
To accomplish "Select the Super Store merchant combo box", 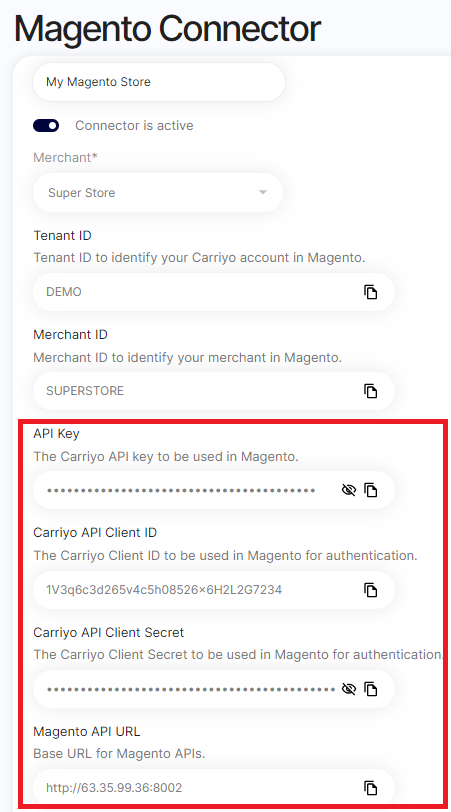I will 158,193.
